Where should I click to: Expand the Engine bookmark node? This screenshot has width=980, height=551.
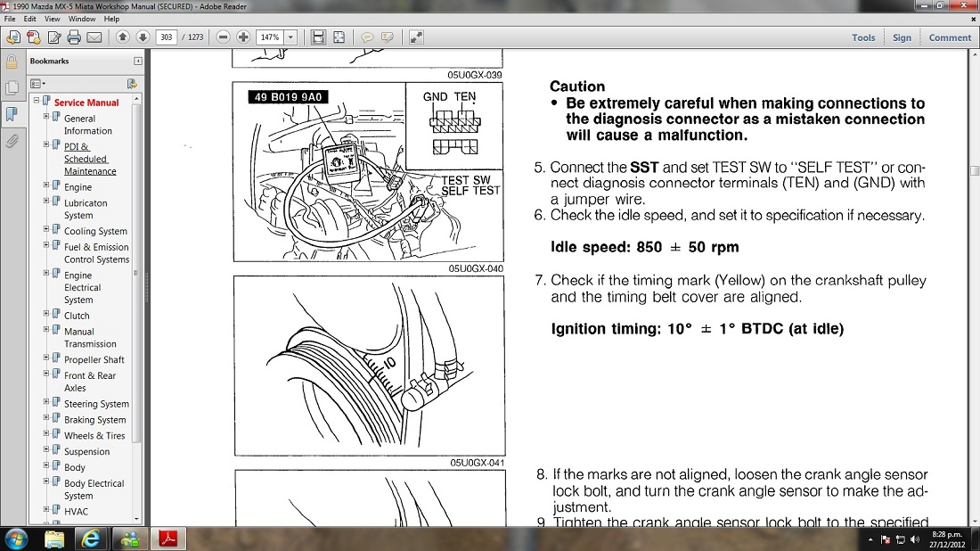45,185
